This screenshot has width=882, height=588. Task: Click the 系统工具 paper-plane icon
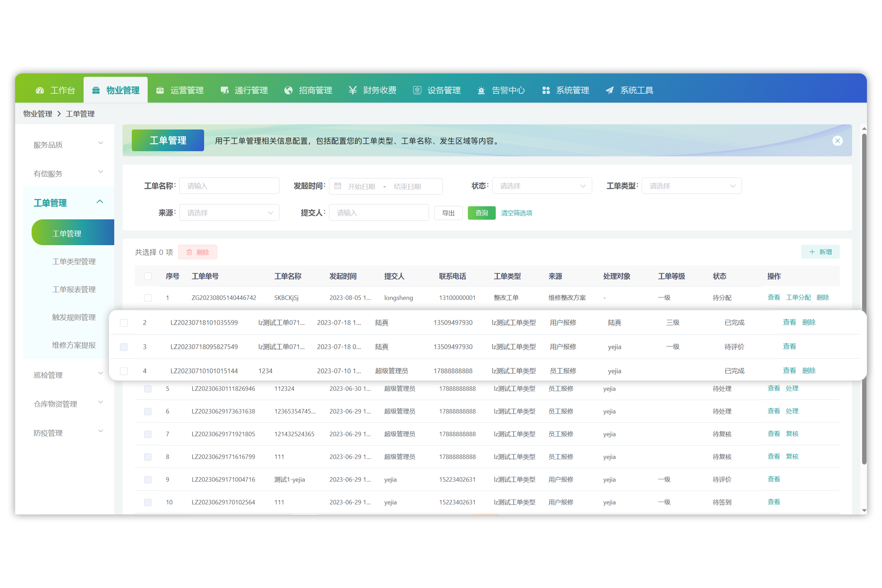[x=610, y=90]
